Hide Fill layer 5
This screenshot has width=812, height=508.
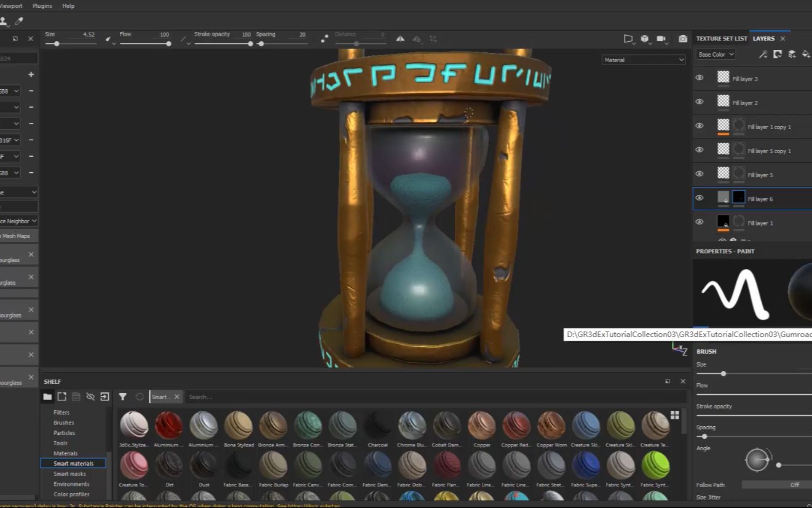tap(699, 173)
